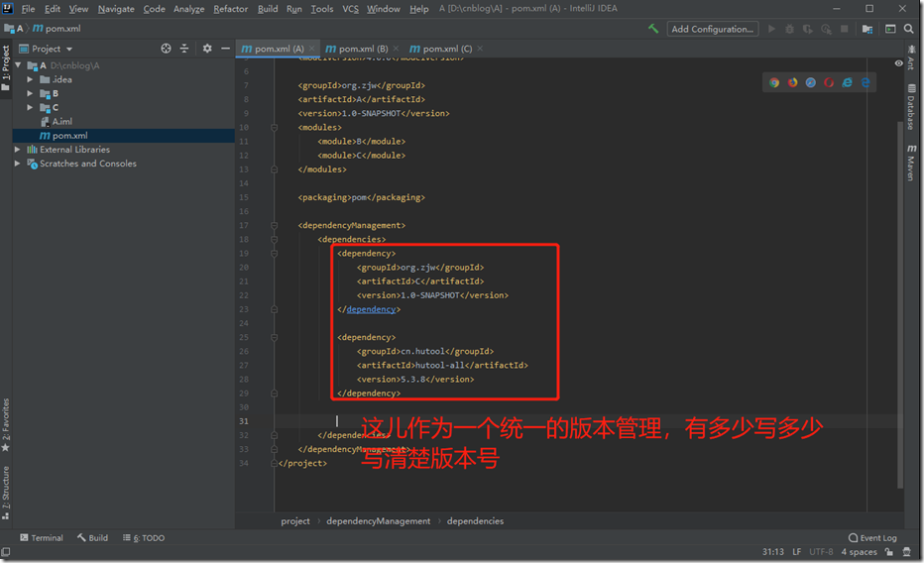
Task: Select A.iml file in project tree
Action: tap(61, 121)
